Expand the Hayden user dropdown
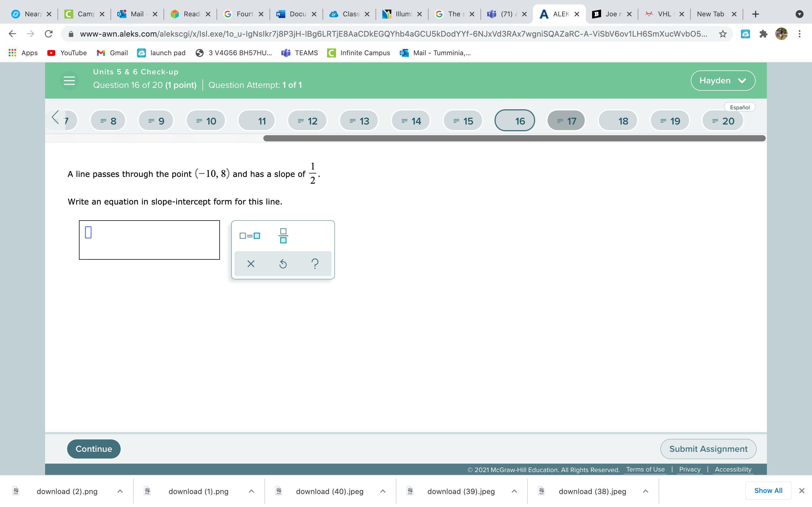Image resolution: width=812 pixels, height=507 pixels. 722,81
